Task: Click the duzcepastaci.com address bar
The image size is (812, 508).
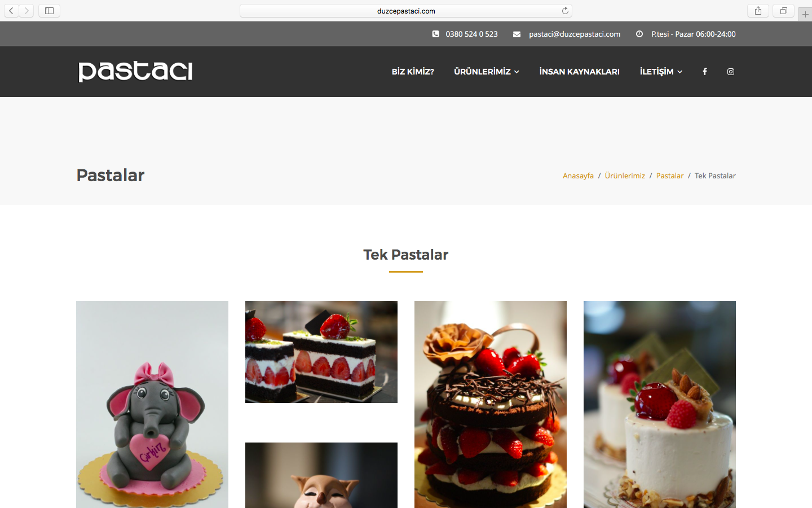Action: pos(406,11)
